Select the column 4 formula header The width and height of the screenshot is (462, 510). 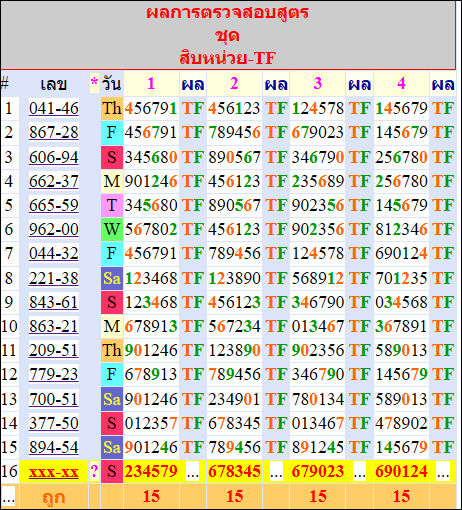coord(401,83)
